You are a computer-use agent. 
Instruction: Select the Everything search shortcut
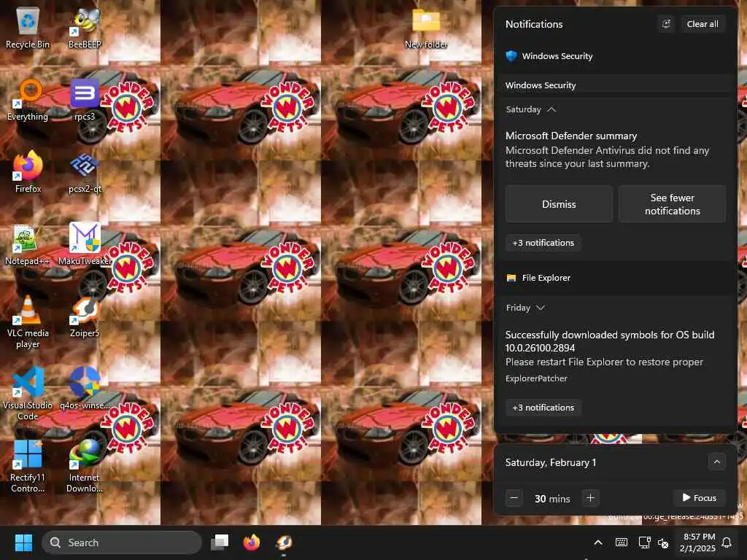[28, 100]
